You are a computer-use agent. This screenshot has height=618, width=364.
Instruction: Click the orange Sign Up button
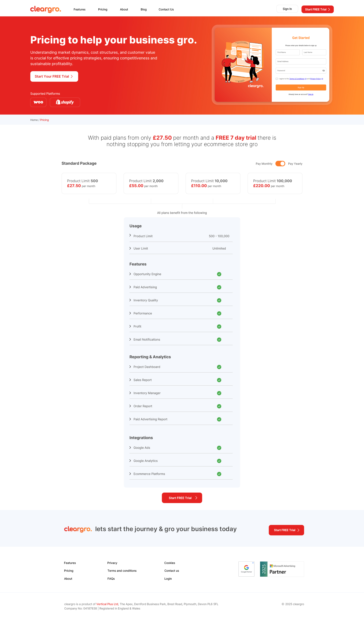tap(301, 88)
